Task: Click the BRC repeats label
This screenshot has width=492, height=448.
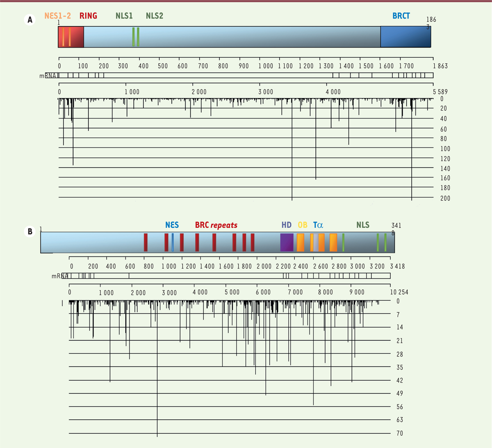Action: click(216, 225)
